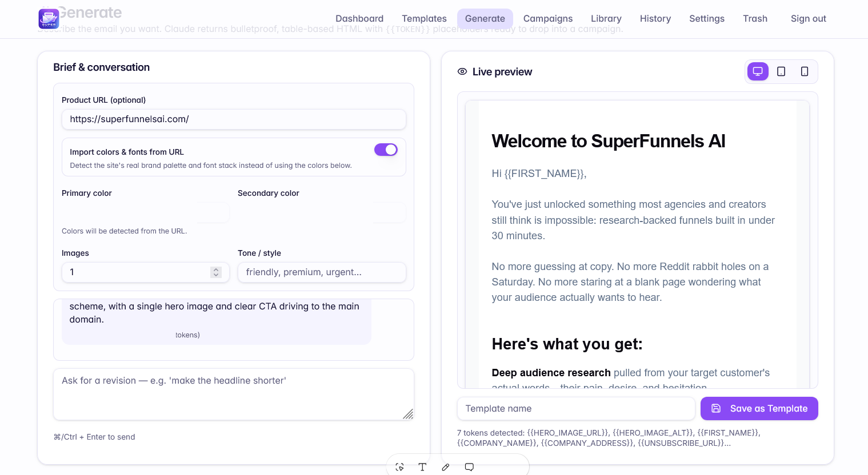The height and width of the screenshot is (475, 868).
Task: Select the pencil edit tool in bottom toolbar
Action: coord(446,467)
